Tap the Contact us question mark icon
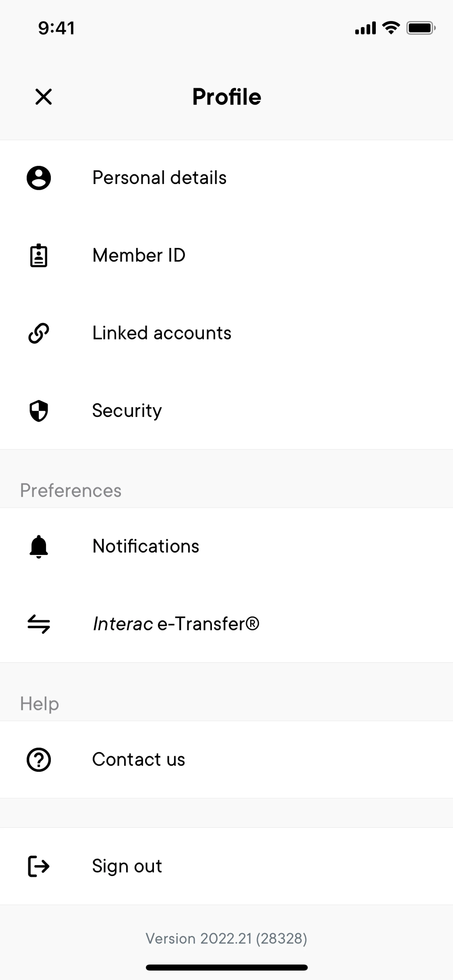This screenshot has height=980, width=453. click(38, 760)
